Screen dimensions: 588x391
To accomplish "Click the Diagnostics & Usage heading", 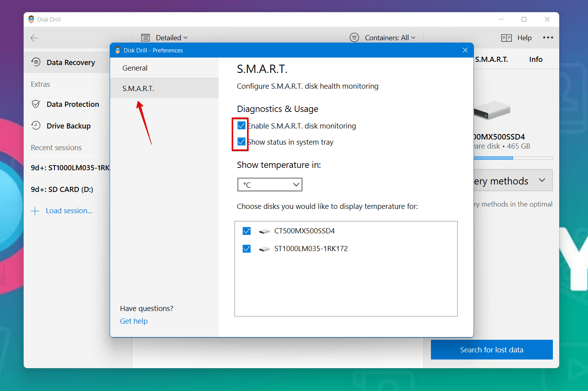I will 277,109.
